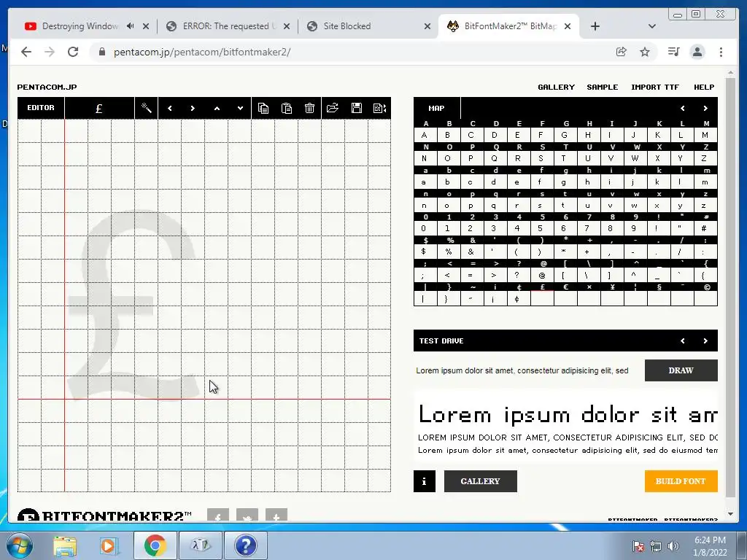Open a new browser tab
Viewport: 747px width, 560px height.
pos(595,26)
